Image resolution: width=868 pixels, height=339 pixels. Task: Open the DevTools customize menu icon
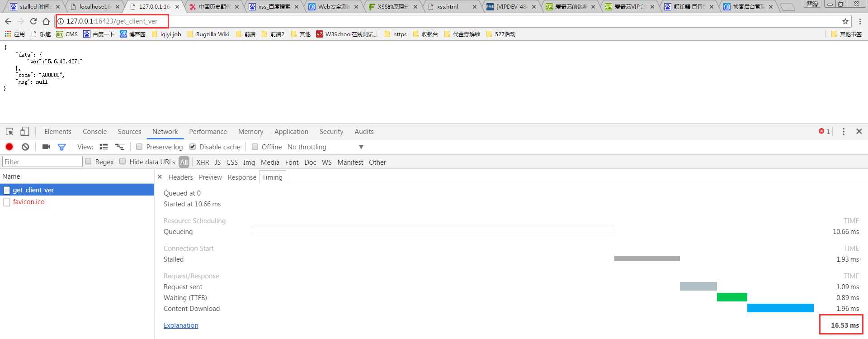pyautogui.click(x=843, y=131)
